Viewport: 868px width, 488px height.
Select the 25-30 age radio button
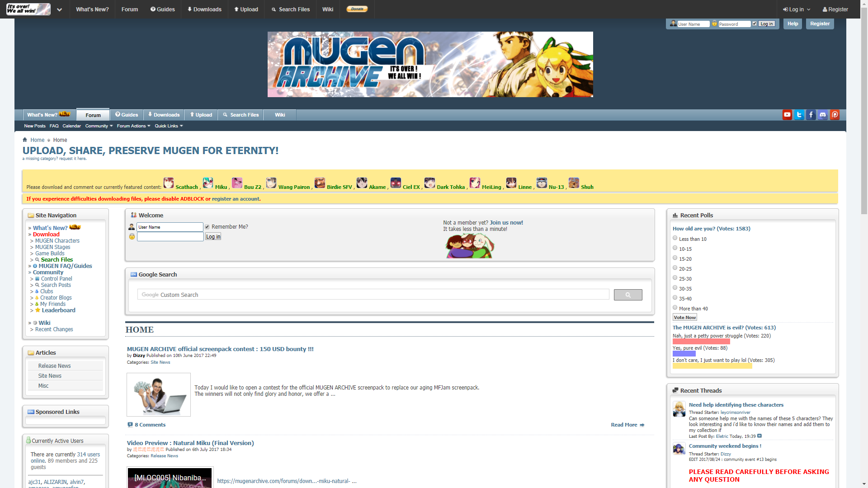675,277
